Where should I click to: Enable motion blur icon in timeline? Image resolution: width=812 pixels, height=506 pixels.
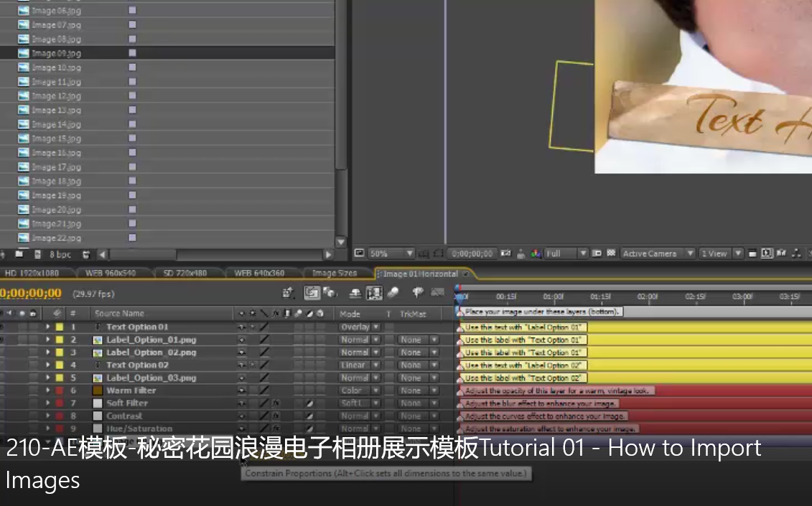393,293
